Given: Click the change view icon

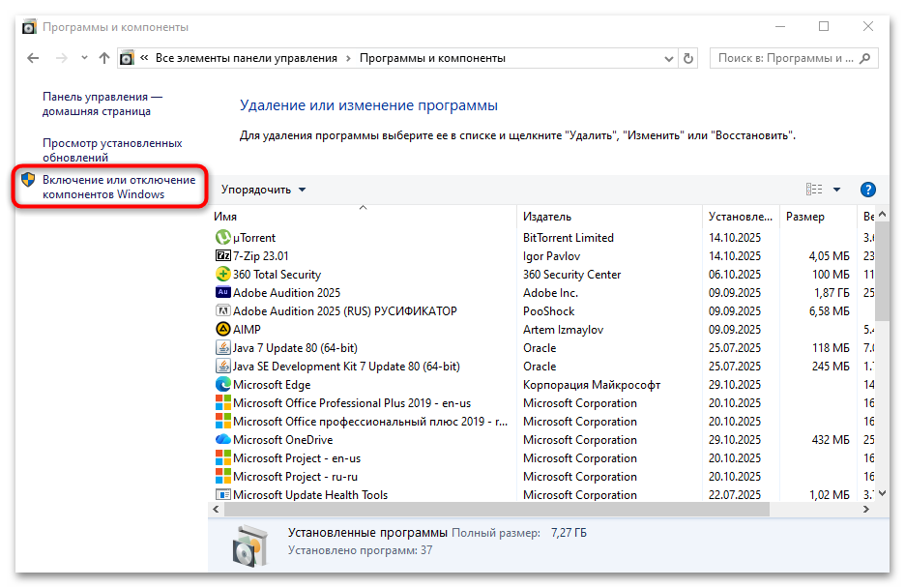Looking at the screenshot, I should coord(814,190).
